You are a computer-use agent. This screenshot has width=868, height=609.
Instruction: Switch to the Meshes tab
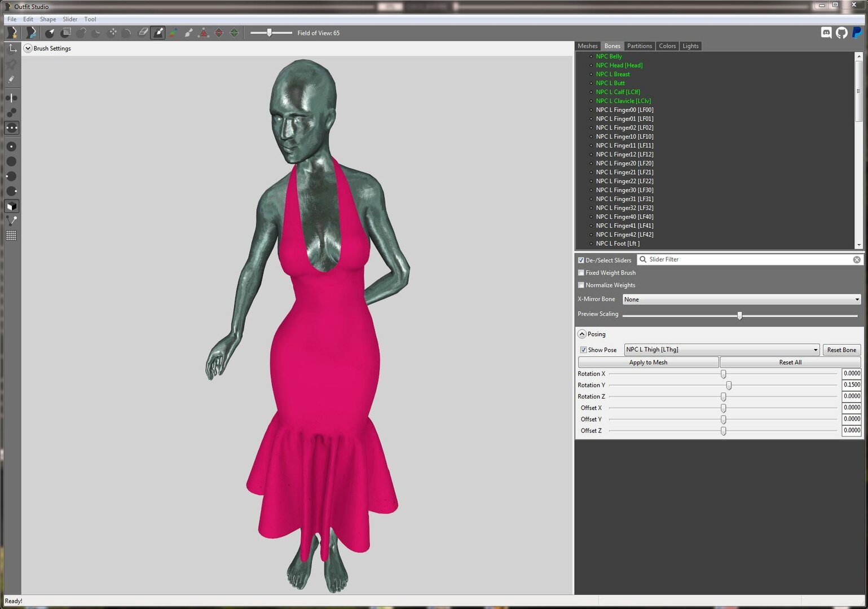click(588, 46)
